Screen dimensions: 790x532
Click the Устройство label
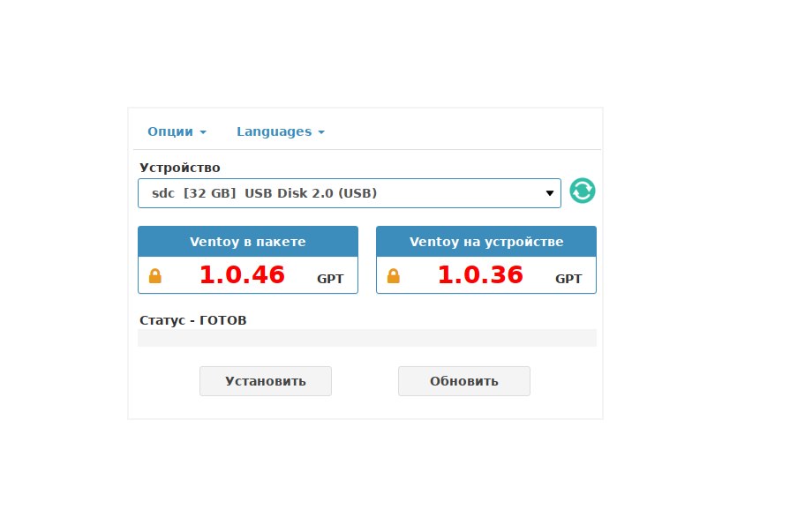coord(180,168)
